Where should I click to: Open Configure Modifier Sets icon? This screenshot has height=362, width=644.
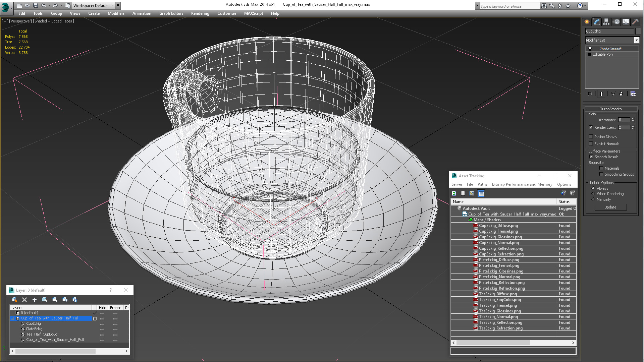[x=633, y=94]
